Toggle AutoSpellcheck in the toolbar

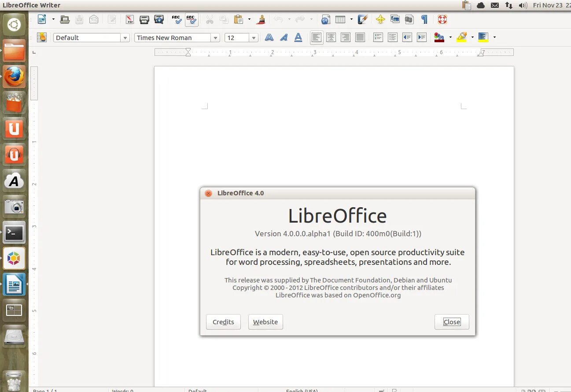coord(192,19)
